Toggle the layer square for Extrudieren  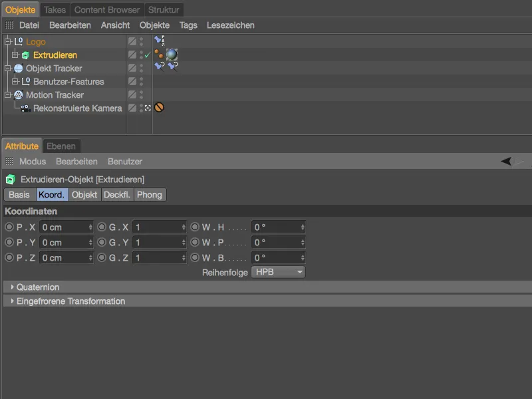coord(132,55)
